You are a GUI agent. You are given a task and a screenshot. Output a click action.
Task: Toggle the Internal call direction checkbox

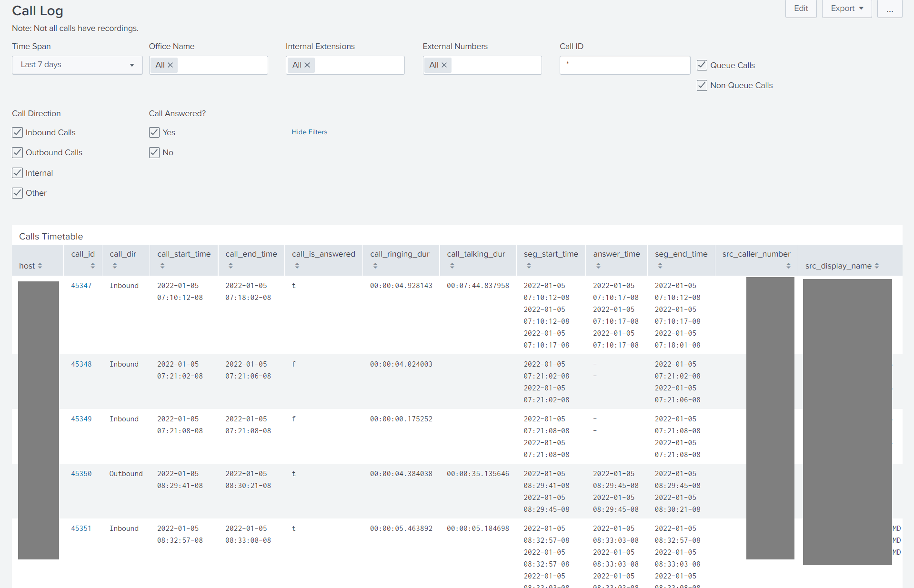(x=17, y=173)
